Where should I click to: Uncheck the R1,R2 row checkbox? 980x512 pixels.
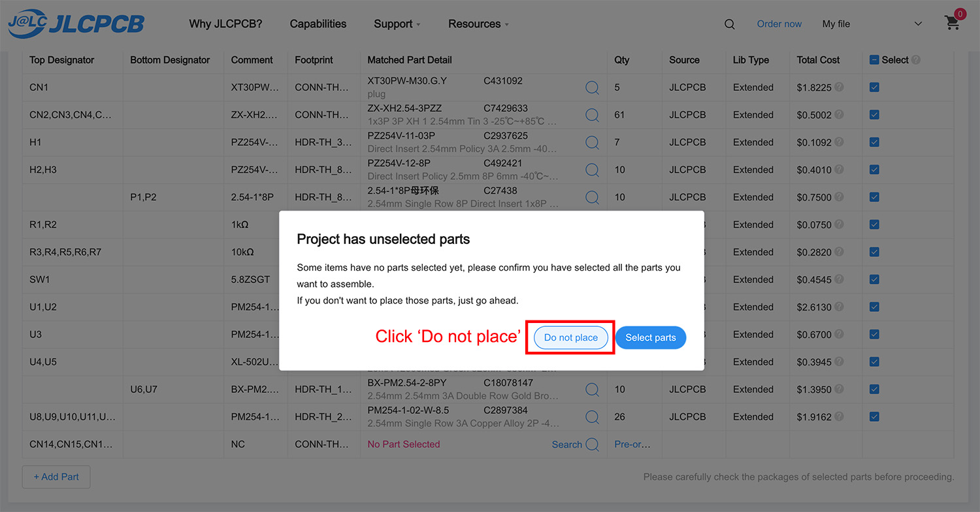[x=874, y=224]
